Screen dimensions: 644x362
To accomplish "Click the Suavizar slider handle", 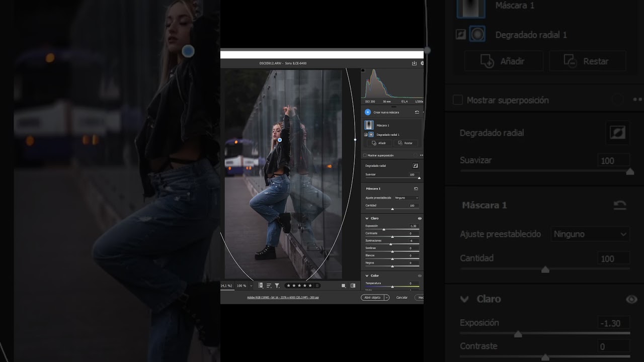I will [x=419, y=178].
